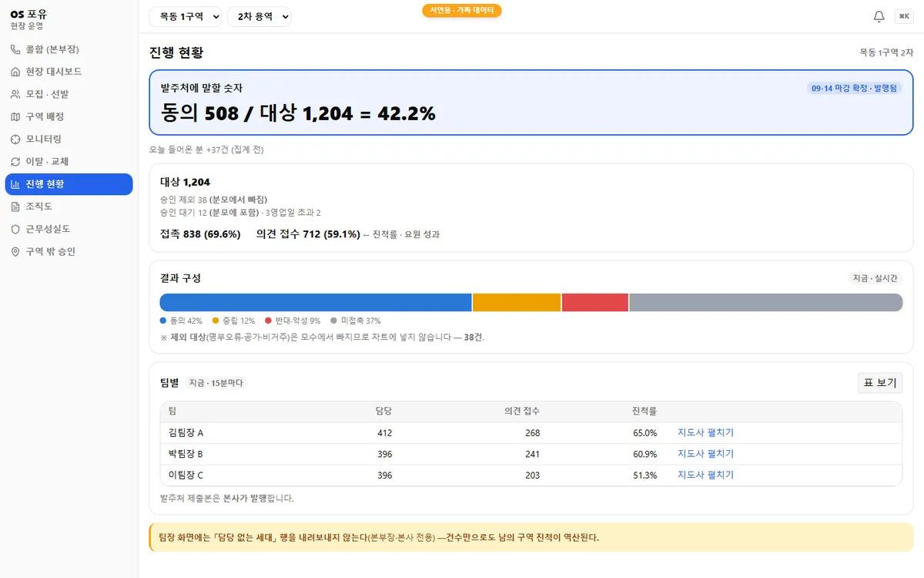
Task: Expand 지도사 for 이팀장 C
Action: point(705,475)
